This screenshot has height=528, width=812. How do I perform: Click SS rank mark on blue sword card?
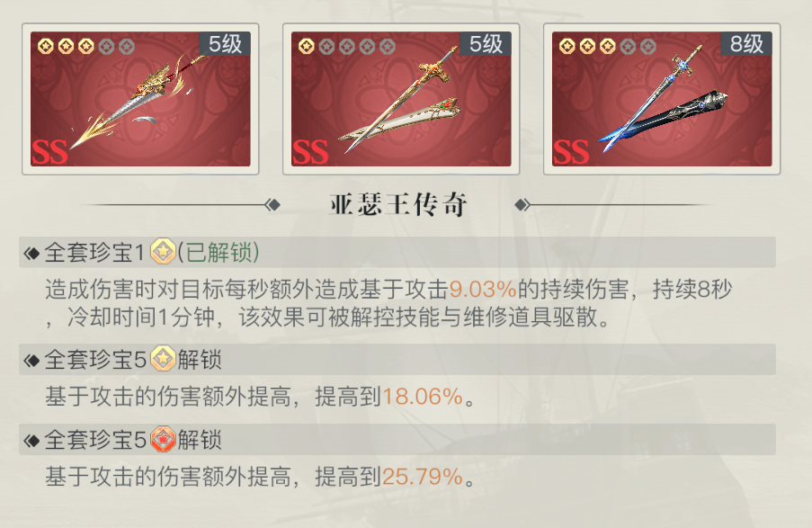tap(571, 152)
